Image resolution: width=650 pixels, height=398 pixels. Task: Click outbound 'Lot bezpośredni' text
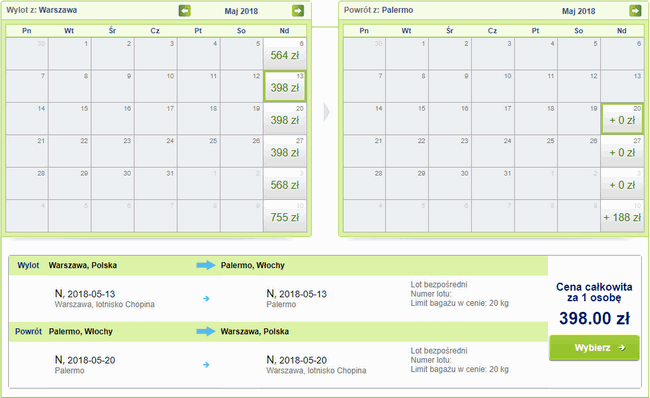click(x=439, y=284)
